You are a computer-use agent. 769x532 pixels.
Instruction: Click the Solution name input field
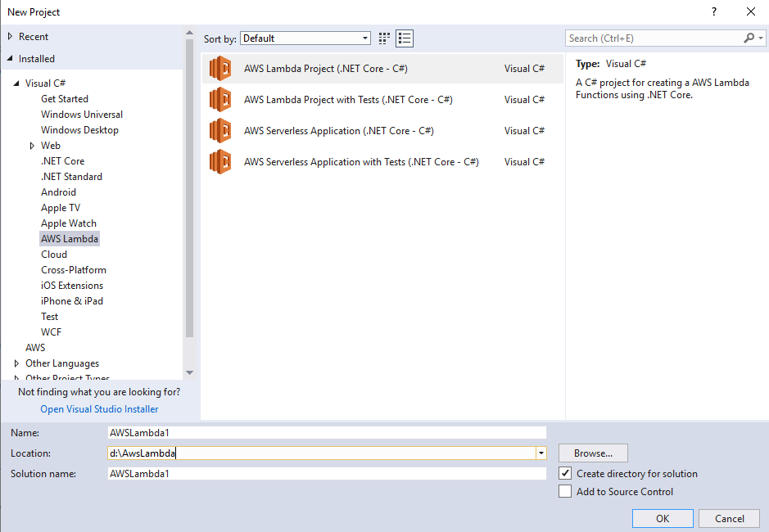click(327, 474)
